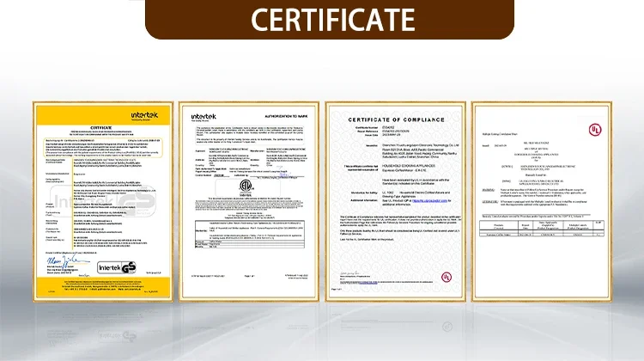Viewport: 644px width, 361px height.
Task: Open the fourth UL document with table
Action: point(541,201)
